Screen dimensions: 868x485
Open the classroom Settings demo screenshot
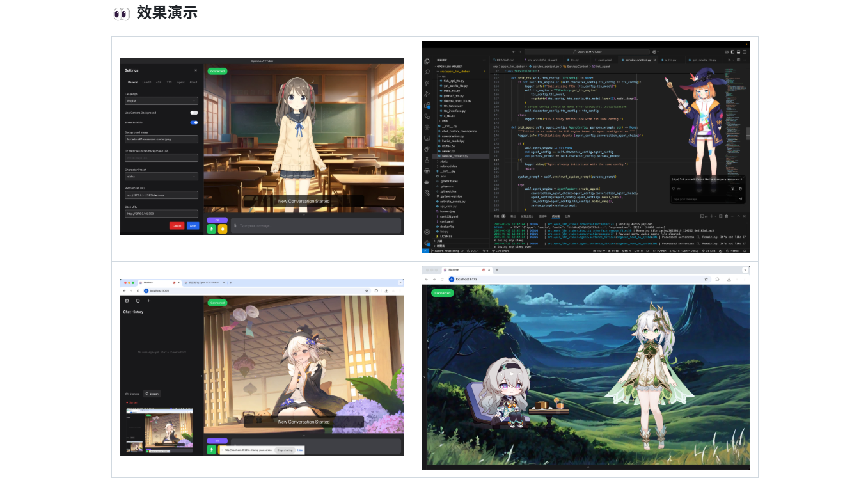coord(262,147)
